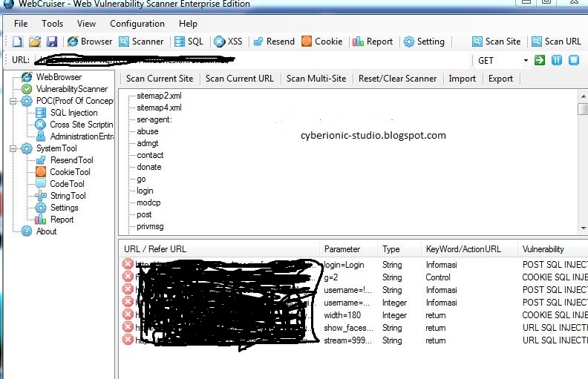This screenshot has width=588, height=379.
Task: Select WebBrowser in the sidebar tree
Action: pos(59,77)
